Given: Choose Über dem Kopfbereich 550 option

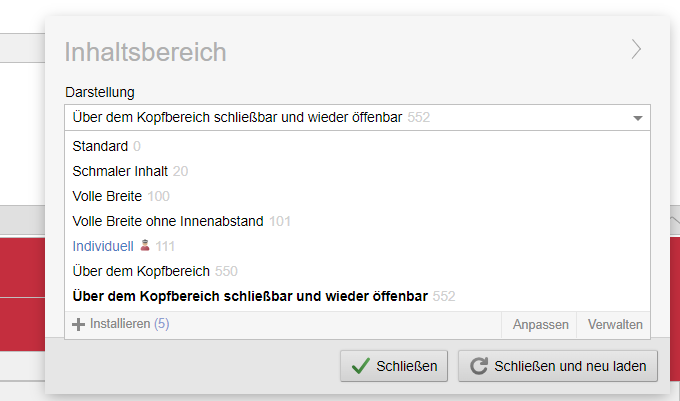Looking at the screenshot, I should [154, 271].
